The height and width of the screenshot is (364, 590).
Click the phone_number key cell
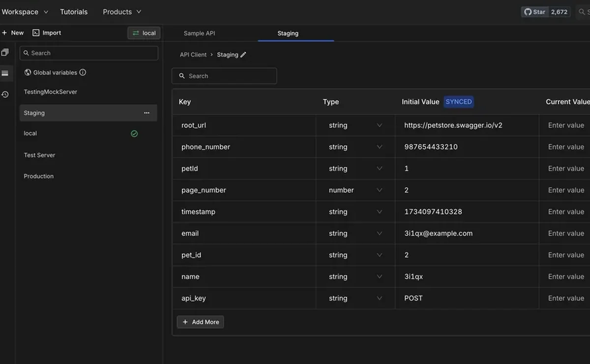click(244, 147)
